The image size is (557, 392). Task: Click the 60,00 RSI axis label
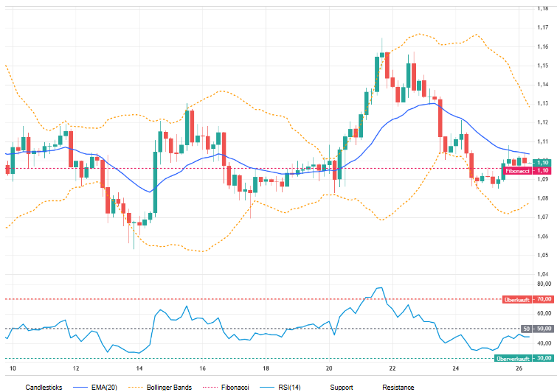click(x=544, y=313)
